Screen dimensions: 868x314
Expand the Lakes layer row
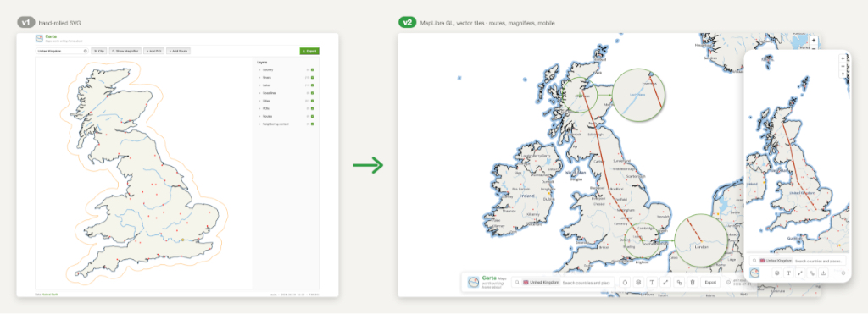tap(259, 85)
